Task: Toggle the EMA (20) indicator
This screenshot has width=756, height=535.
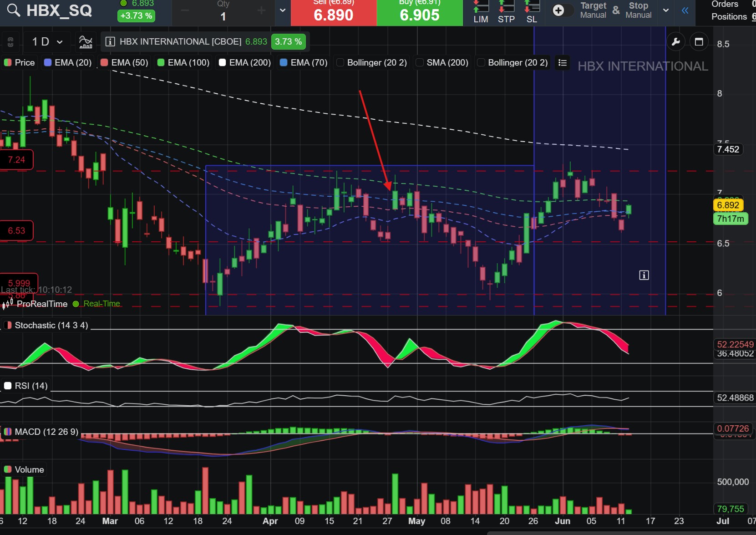Action: click(68, 62)
